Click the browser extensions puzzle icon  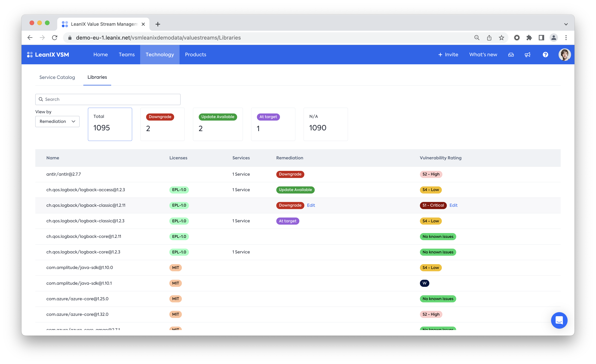[x=529, y=38]
